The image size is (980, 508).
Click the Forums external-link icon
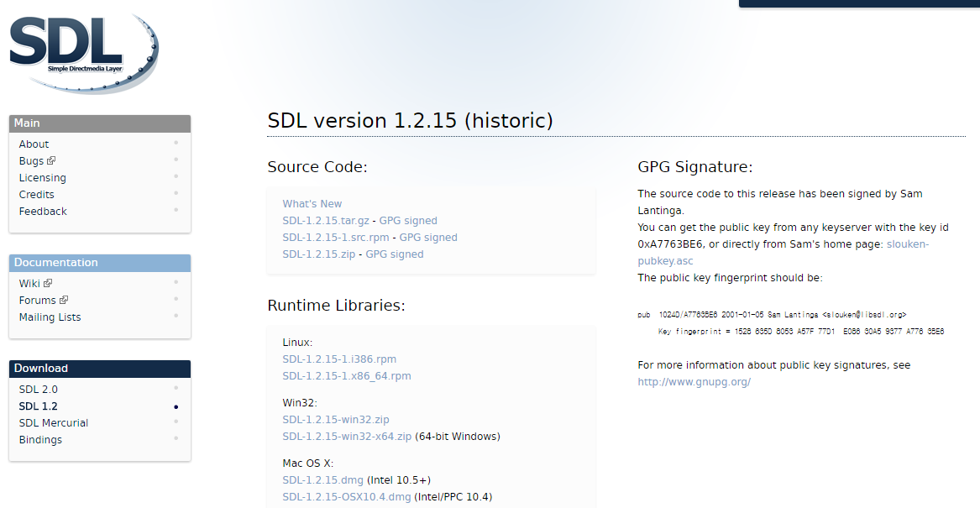(x=64, y=300)
